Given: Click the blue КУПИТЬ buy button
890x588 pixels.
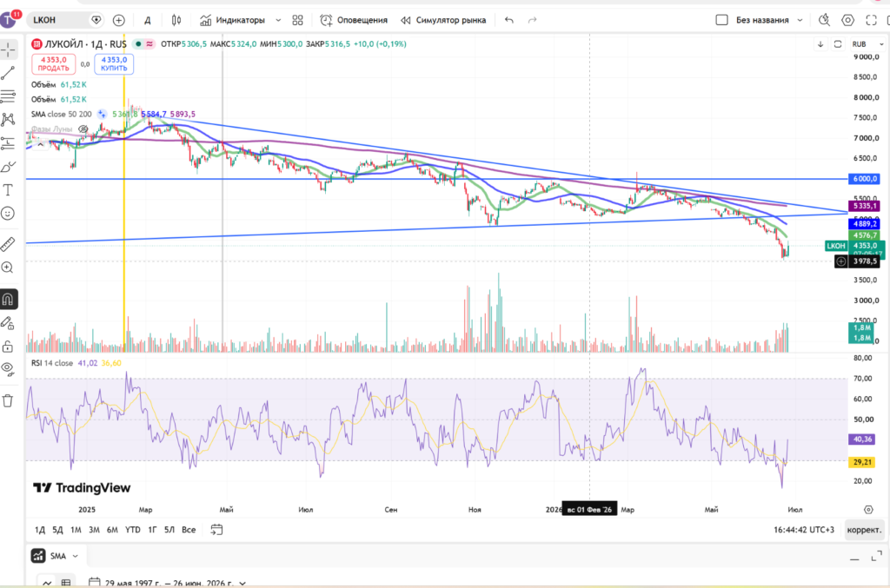Looking at the screenshot, I should point(114,63).
